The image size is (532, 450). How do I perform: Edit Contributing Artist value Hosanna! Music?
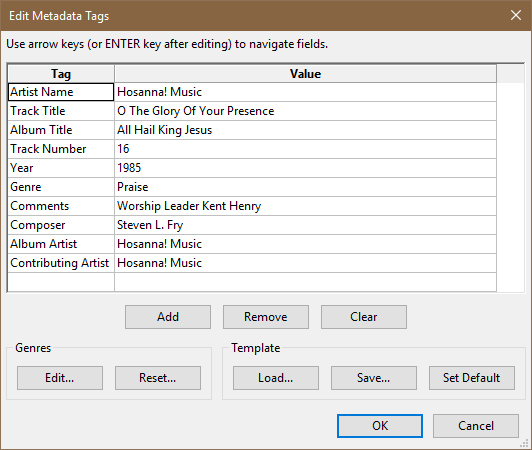(305, 263)
